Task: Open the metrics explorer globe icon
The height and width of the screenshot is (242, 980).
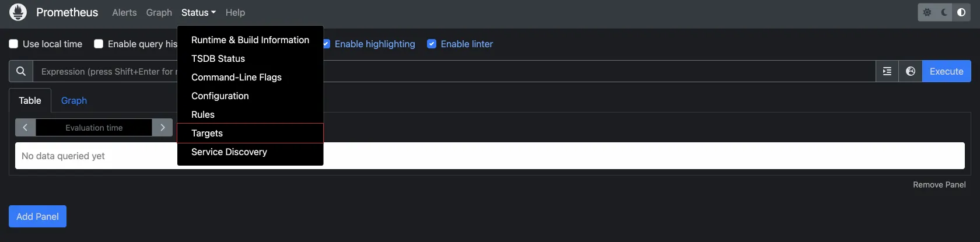Action: 911,71
